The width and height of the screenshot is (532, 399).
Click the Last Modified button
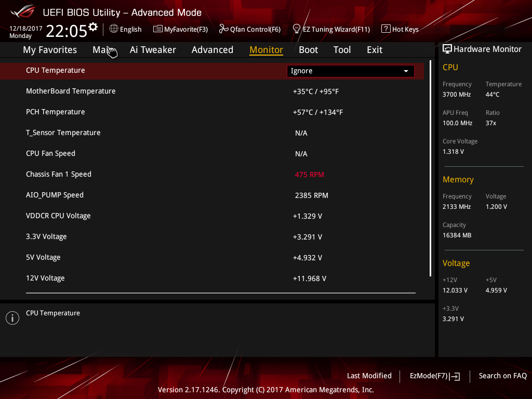coord(369,376)
